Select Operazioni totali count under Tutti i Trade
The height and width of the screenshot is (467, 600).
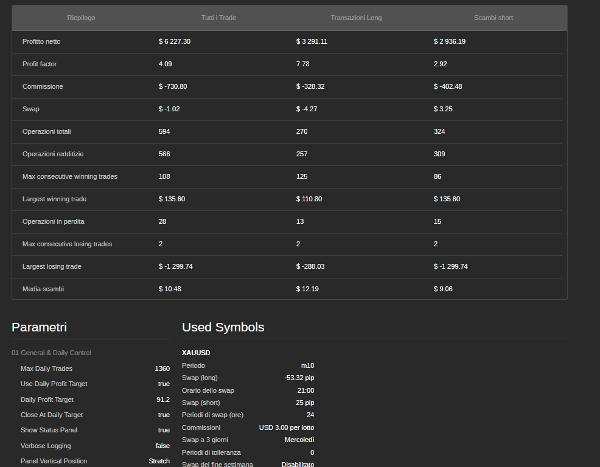pos(165,131)
